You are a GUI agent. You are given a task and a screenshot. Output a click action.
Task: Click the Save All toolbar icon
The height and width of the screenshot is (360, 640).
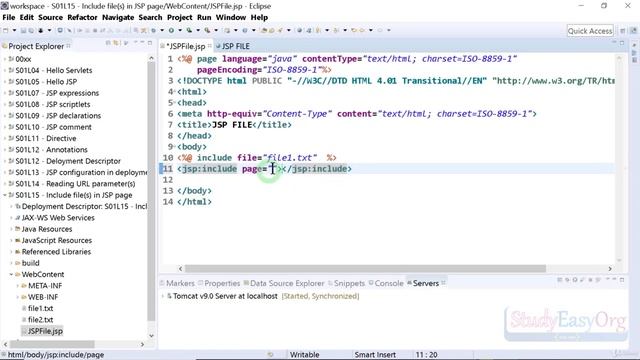31,30
